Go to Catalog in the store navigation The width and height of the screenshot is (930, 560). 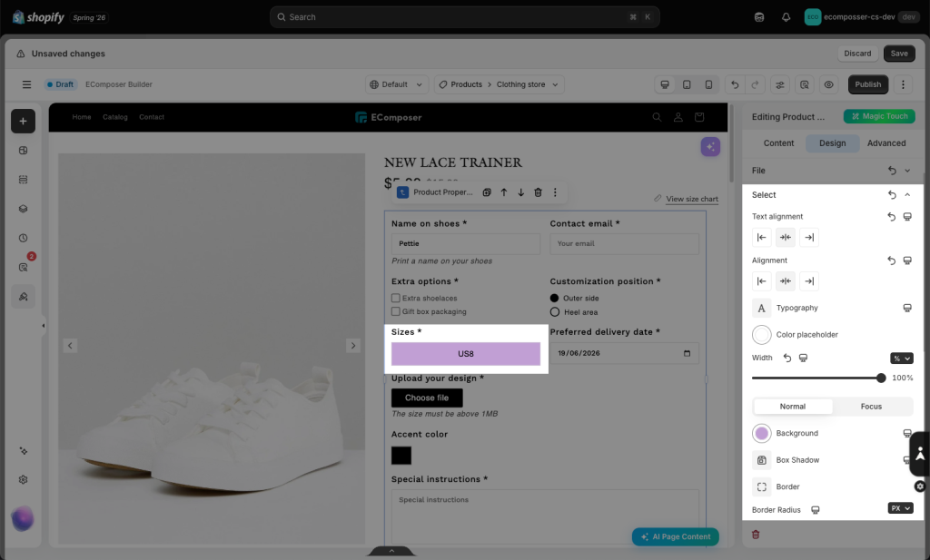[x=115, y=117]
